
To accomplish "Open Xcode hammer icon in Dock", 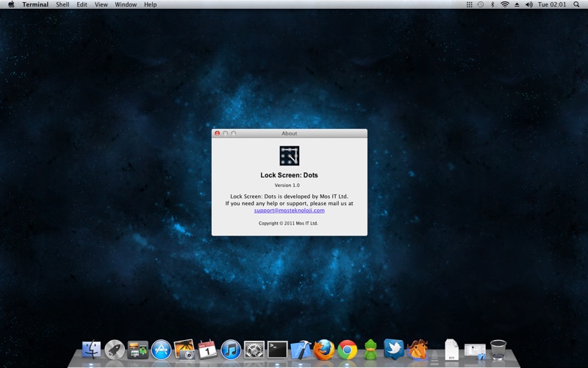I will click(301, 350).
